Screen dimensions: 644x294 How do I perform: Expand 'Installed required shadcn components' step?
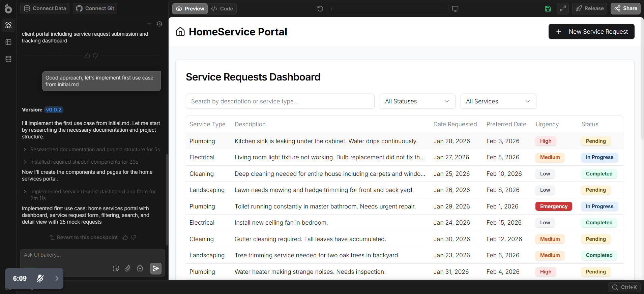80,162
